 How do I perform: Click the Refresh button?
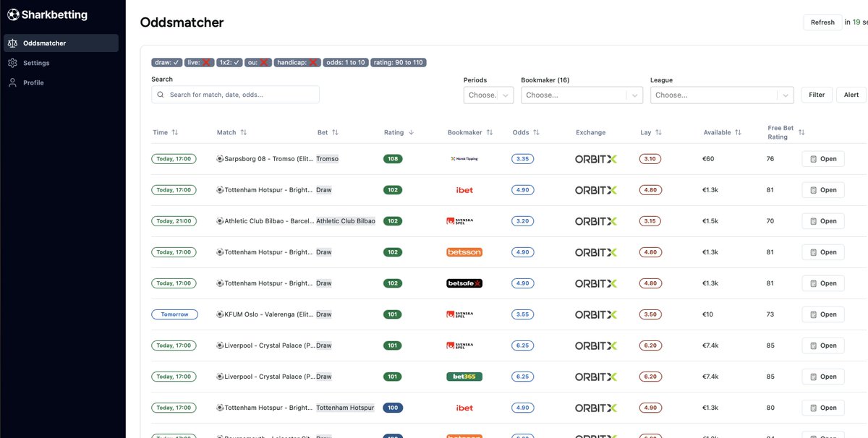pos(822,22)
